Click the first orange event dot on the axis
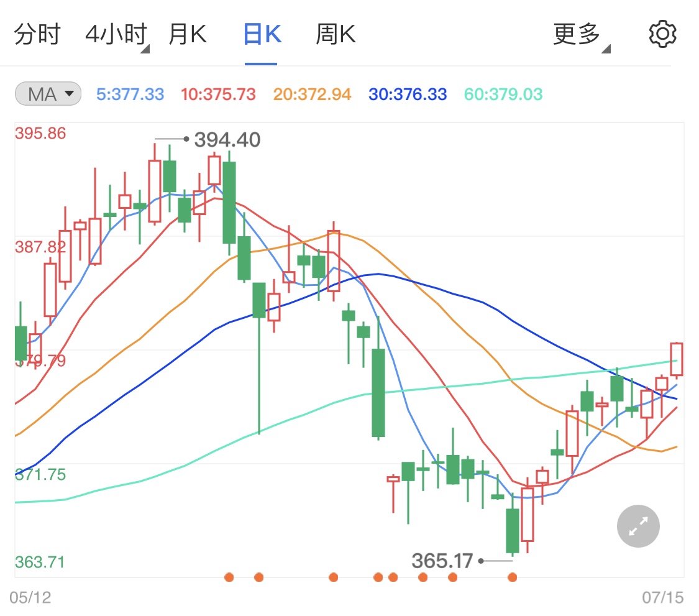Screen dimensions: 699x616 pos(229,577)
